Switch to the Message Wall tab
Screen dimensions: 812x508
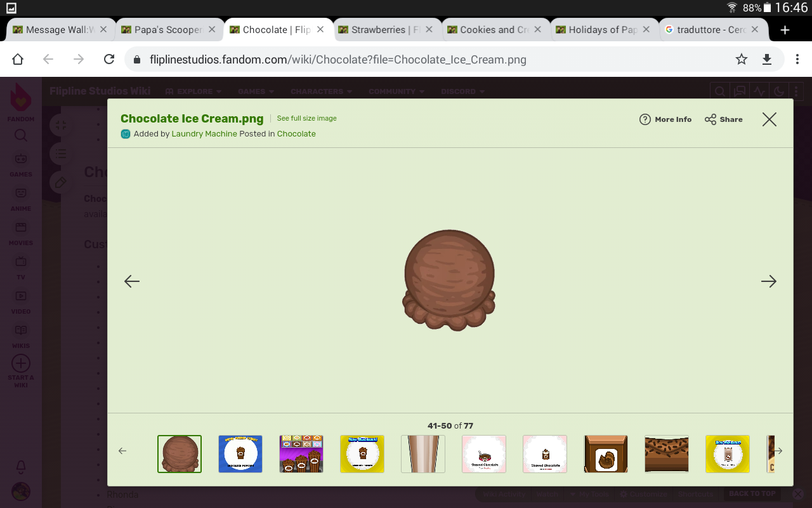coord(60,30)
